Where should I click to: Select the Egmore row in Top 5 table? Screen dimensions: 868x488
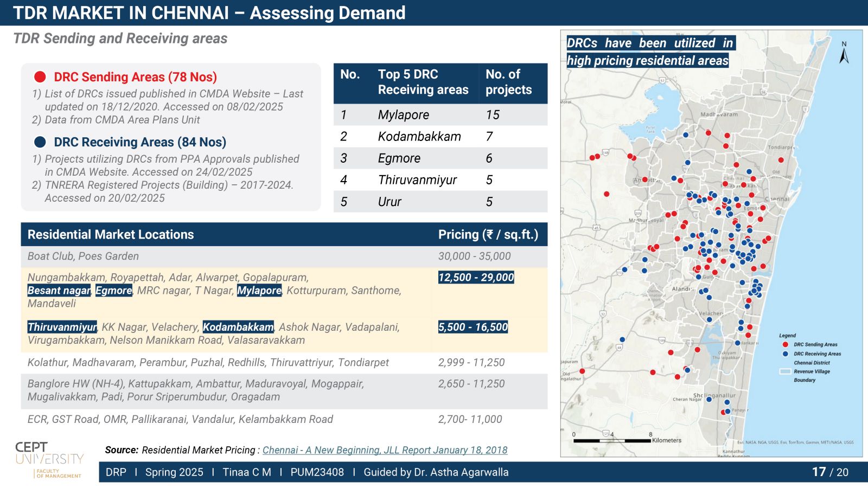pos(440,158)
